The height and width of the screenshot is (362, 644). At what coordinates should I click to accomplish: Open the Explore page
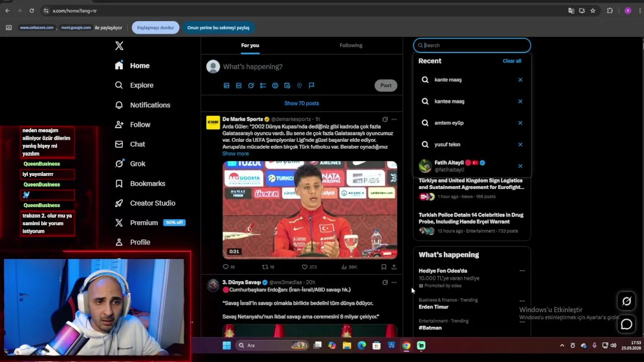click(134, 85)
